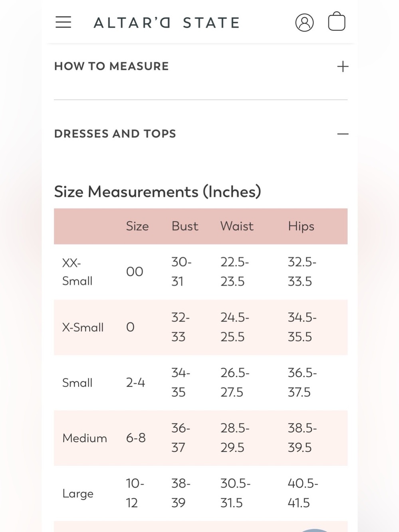The height and width of the screenshot is (532, 399).
Task: Expand the How To Measure section plus icon
Action: coord(343,66)
